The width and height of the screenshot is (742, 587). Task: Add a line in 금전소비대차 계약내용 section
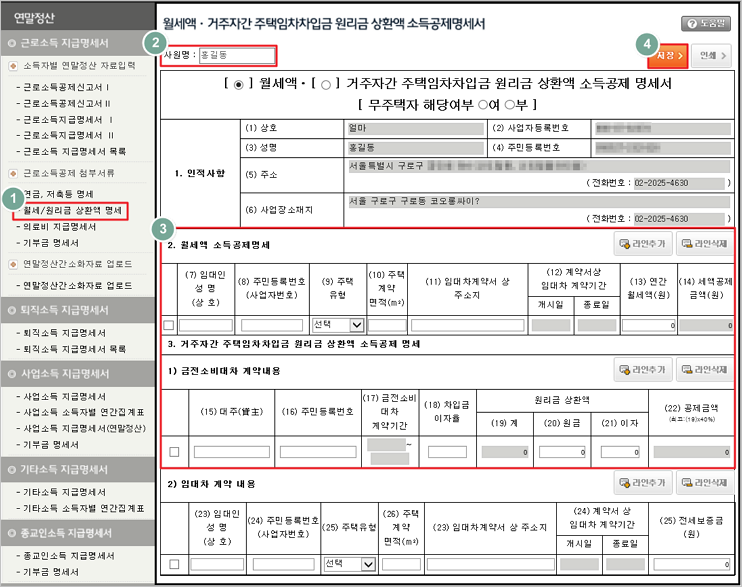point(643,369)
